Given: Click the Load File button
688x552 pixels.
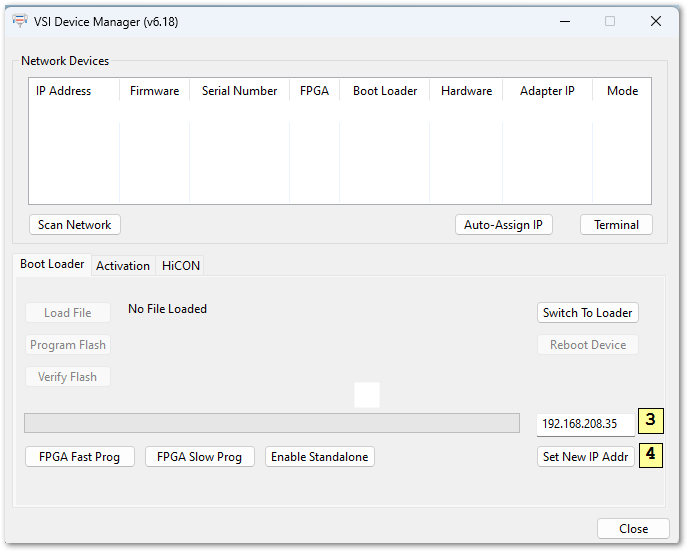Looking at the screenshot, I should pos(68,313).
